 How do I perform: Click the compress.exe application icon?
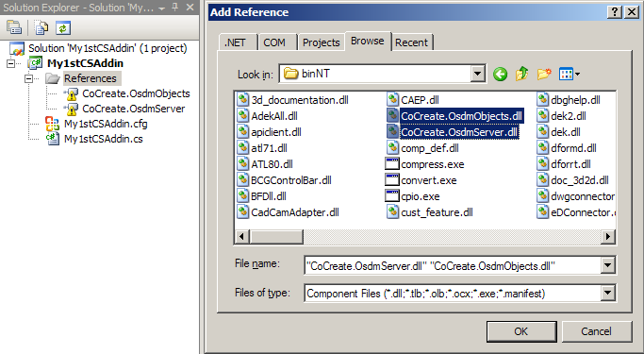point(392,164)
